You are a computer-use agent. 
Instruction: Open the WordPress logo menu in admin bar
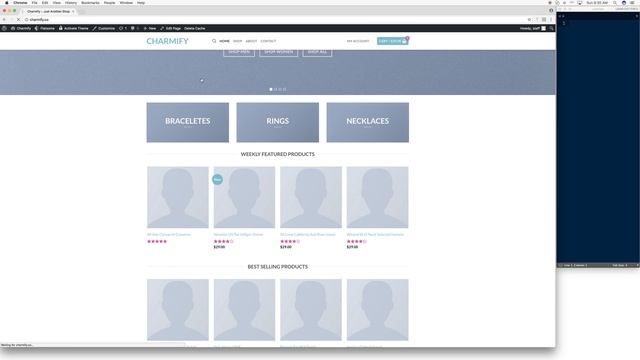[x=4, y=28]
